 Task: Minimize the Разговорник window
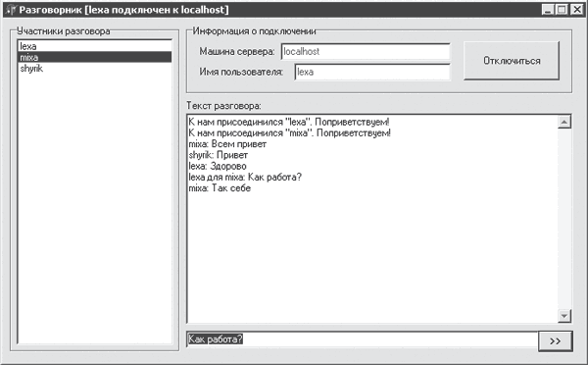click(x=548, y=10)
